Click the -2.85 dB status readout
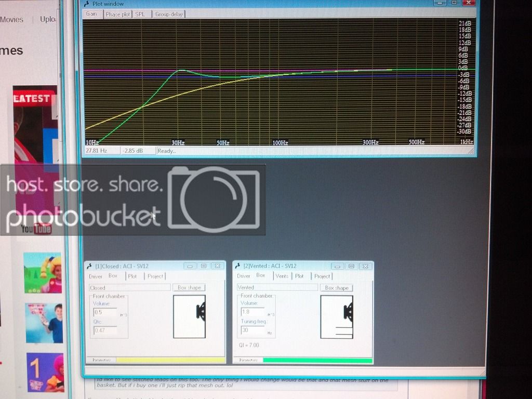Viewport: 532px width, 399px height. [132, 151]
